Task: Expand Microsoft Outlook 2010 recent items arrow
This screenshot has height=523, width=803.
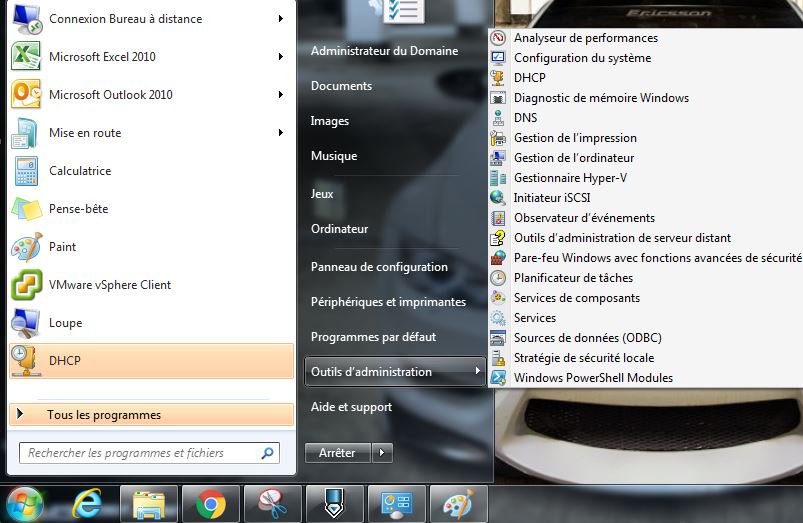Action: [x=281, y=95]
